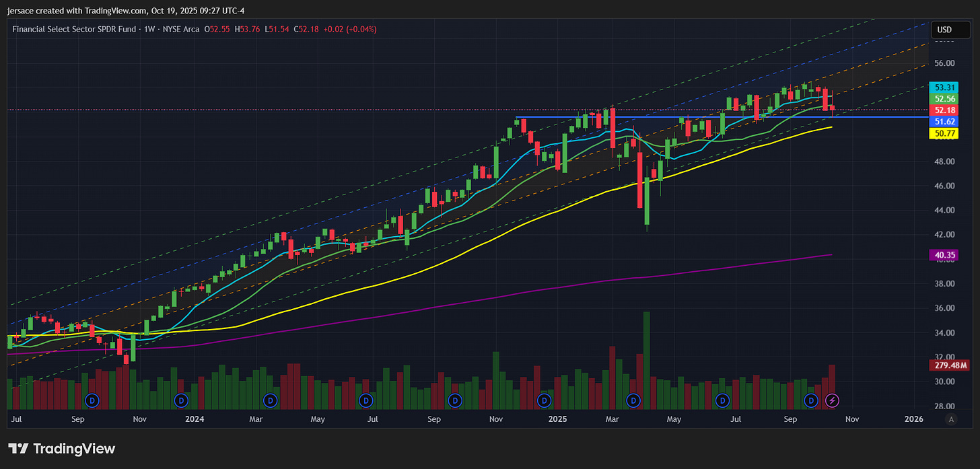Open the dividend marker near September 2025
Screen dimensions: 980x469
point(812,400)
